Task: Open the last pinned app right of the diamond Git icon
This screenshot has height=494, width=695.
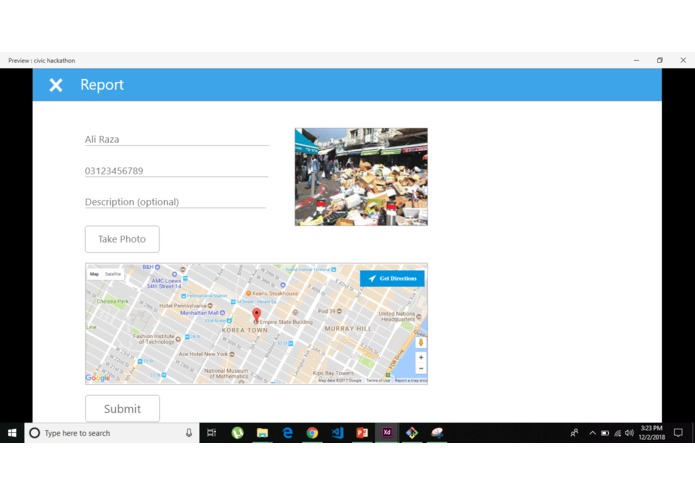Action: tap(437, 433)
